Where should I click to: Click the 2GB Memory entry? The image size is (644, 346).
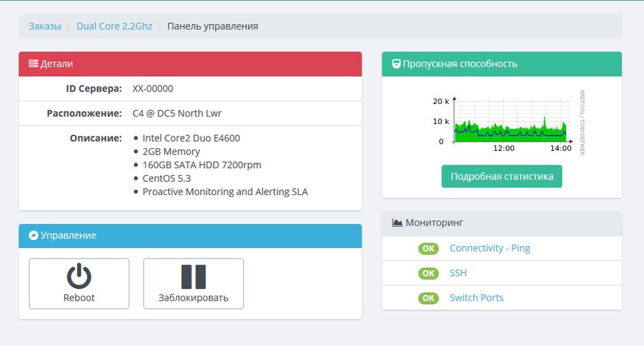tap(172, 152)
